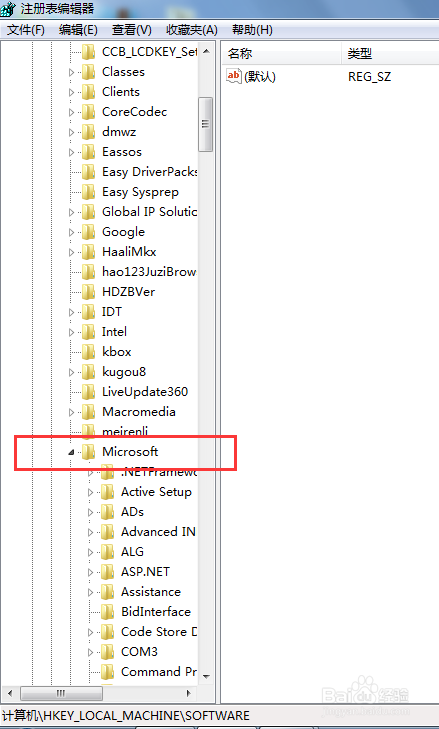Click the Assistance folder icon
The width and height of the screenshot is (439, 729).
(107, 591)
